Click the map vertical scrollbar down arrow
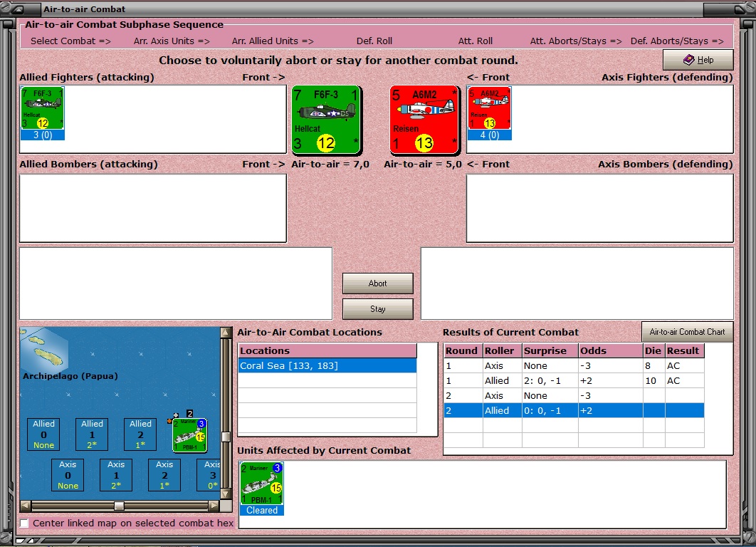The image size is (756, 547). pyautogui.click(x=225, y=494)
